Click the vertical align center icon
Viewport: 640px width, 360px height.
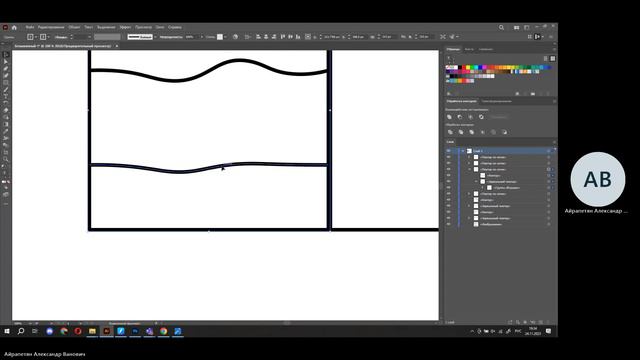click(290, 37)
